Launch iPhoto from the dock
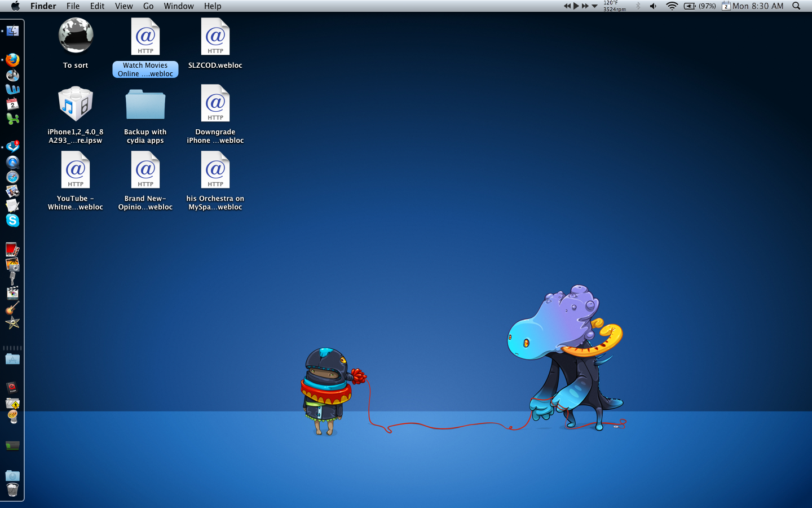Viewport: 812px width, 508px height. coord(12,264)
